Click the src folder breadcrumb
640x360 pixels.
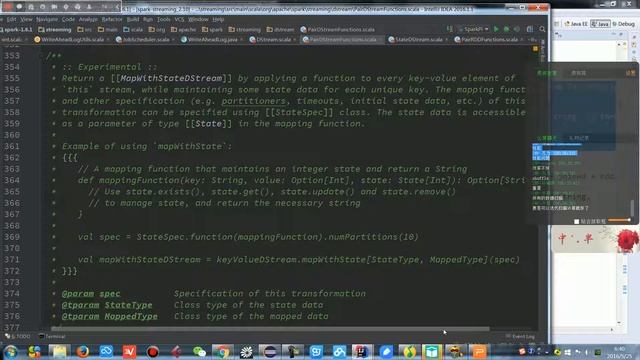point(84,29)
